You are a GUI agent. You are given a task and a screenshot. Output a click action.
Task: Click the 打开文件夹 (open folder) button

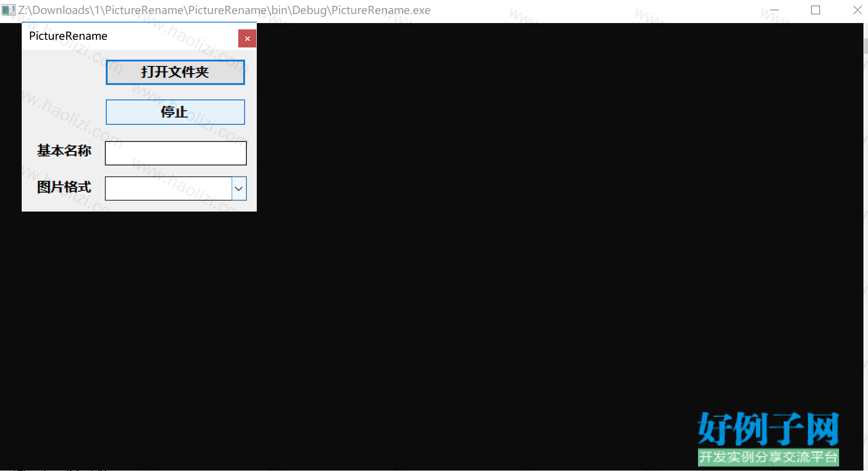[175, 72]
